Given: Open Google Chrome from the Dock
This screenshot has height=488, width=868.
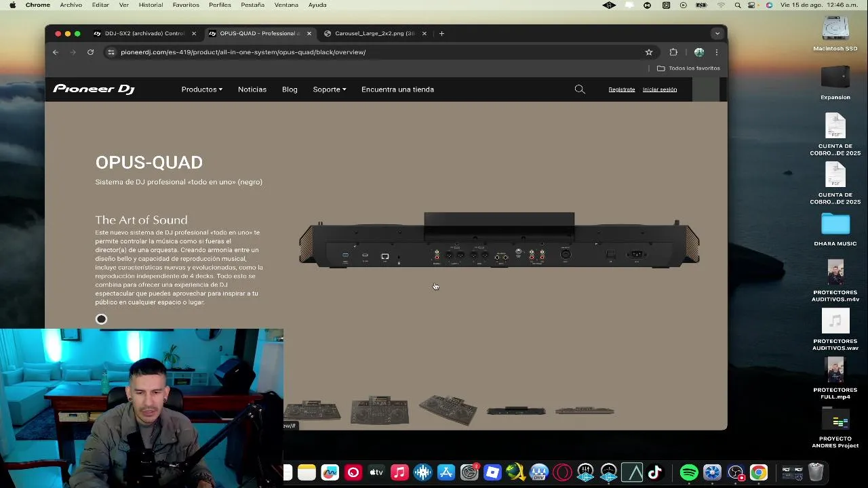Looking at the screenshot, I should click(759, 472).
